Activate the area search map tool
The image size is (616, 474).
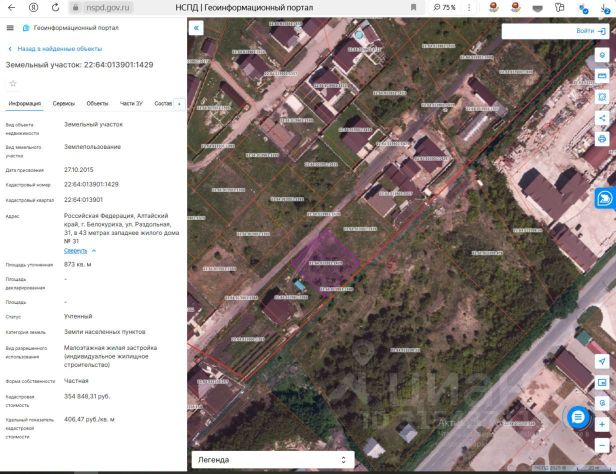click(x=602, y=97)
